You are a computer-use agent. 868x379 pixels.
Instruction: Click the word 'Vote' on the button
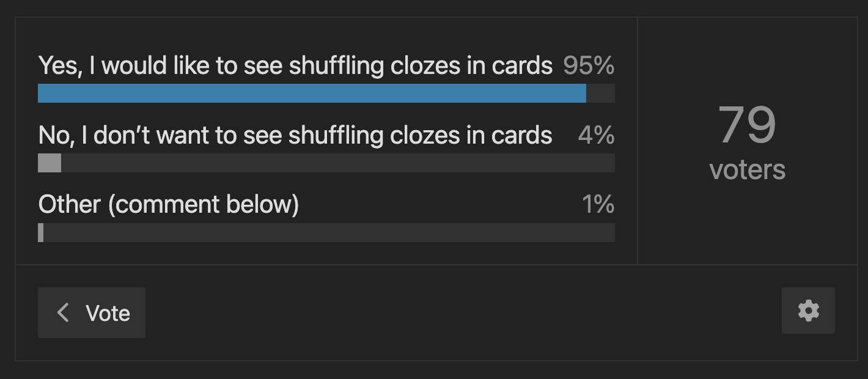[108, 313]
